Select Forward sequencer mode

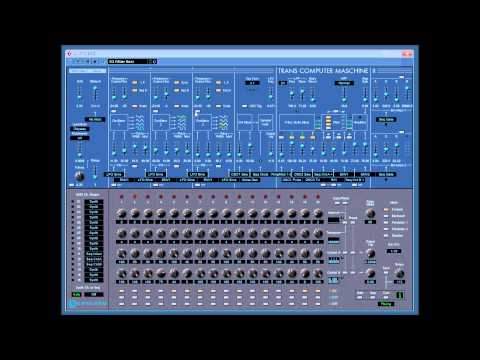(x=386, y=210)
